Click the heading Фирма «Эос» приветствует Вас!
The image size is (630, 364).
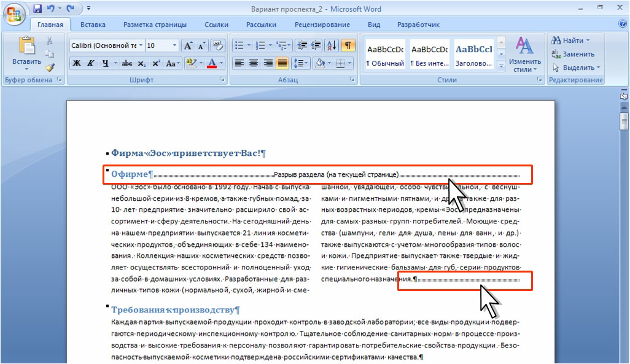[188, 153]
